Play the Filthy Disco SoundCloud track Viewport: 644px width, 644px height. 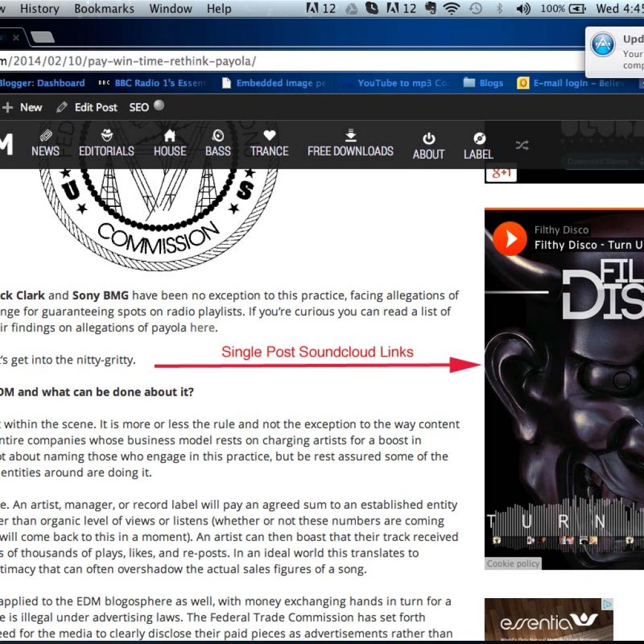tap(509, 238)
